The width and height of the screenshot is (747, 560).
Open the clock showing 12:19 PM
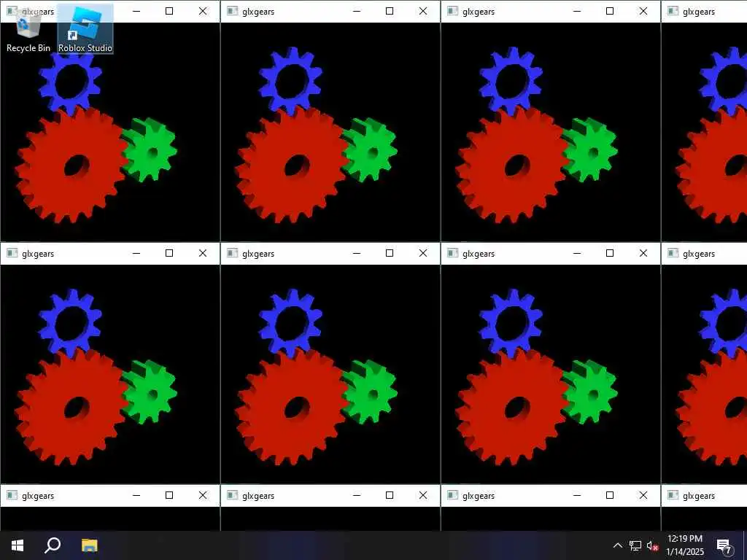[x=684, y=545]
